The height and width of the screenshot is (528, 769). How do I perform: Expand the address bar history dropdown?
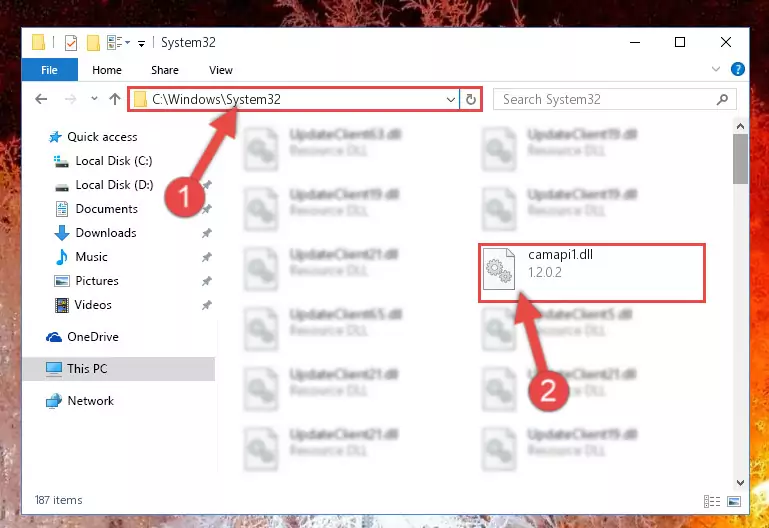pyautogui.click(x=451, y=100)
